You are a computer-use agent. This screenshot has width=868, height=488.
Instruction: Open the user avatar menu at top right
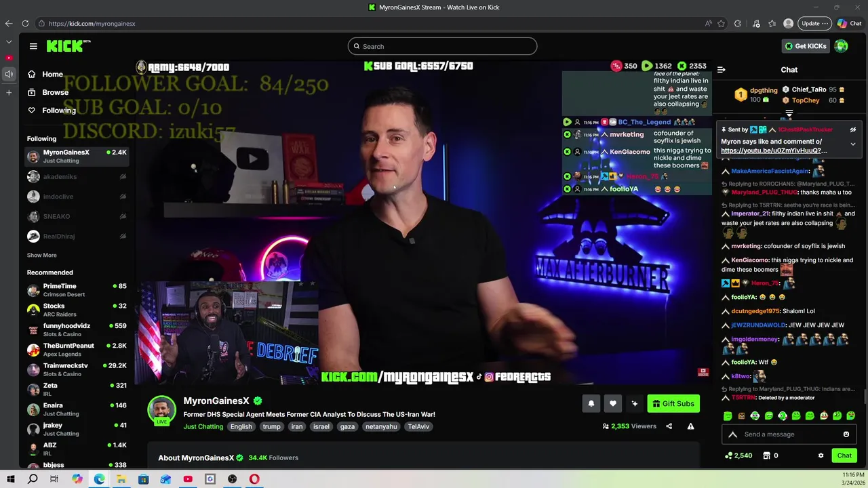tap(841, 46)
